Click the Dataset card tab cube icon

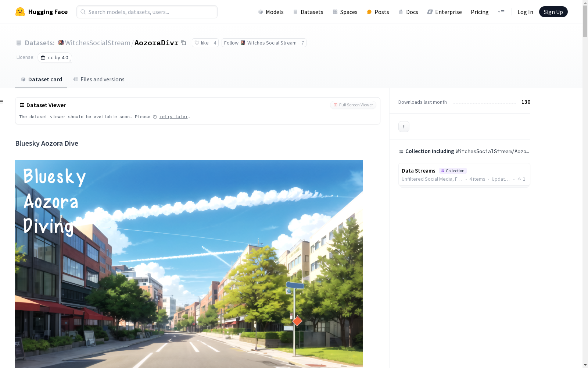click(23, 79)
